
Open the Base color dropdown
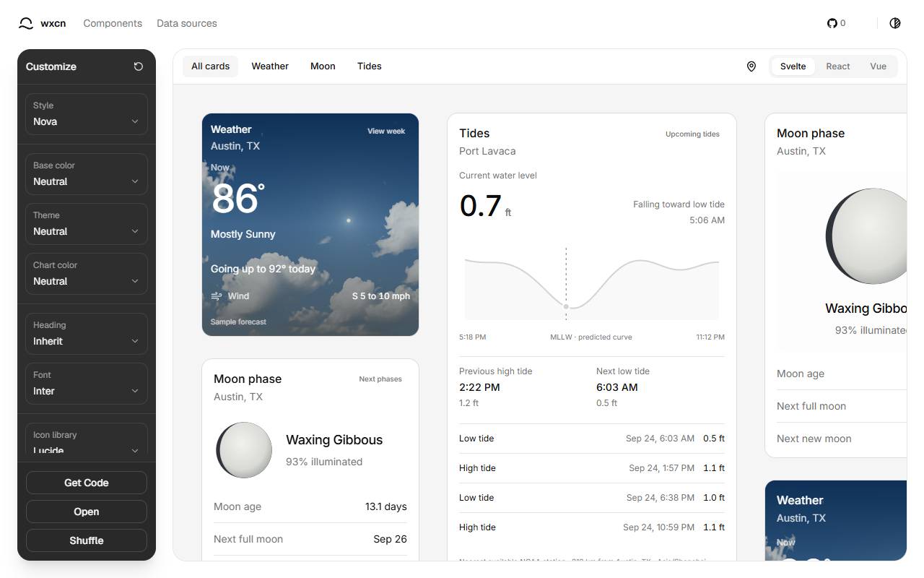(x=87, y=174)
